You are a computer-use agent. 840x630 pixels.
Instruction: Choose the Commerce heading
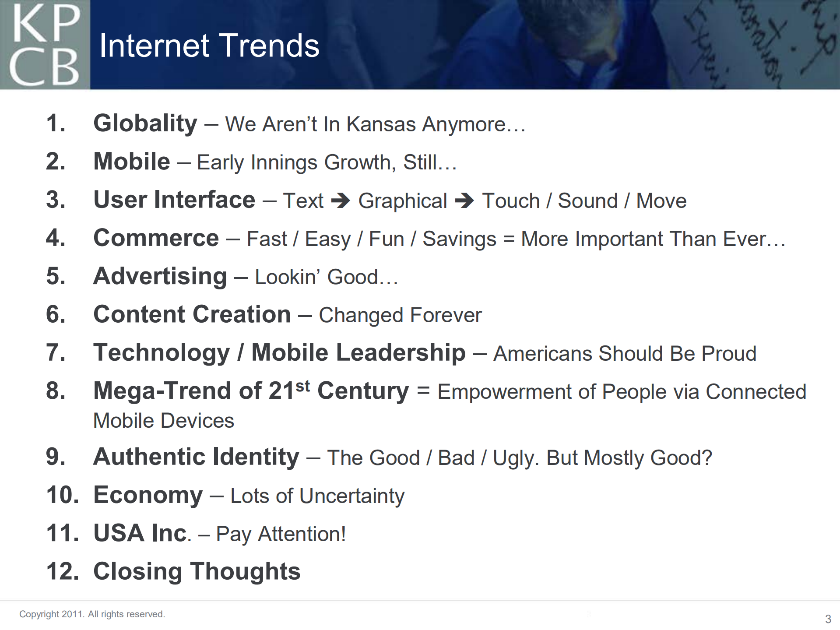(156, 238)
